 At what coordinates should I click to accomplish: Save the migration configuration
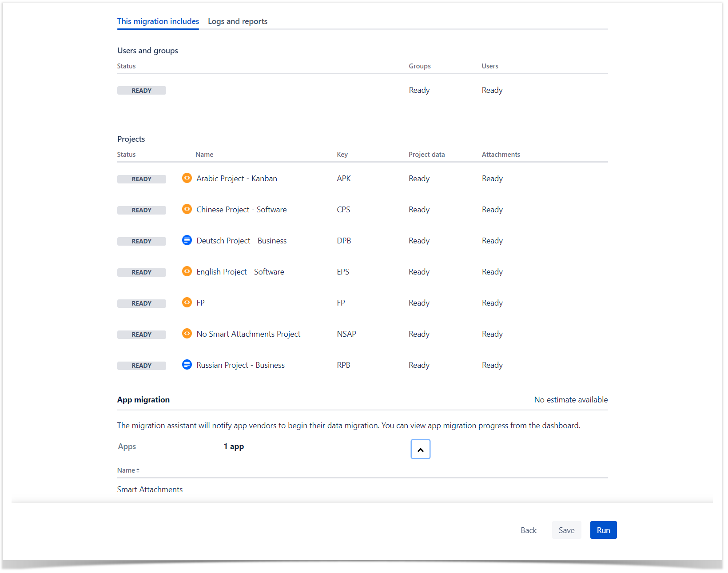point(566,530)
